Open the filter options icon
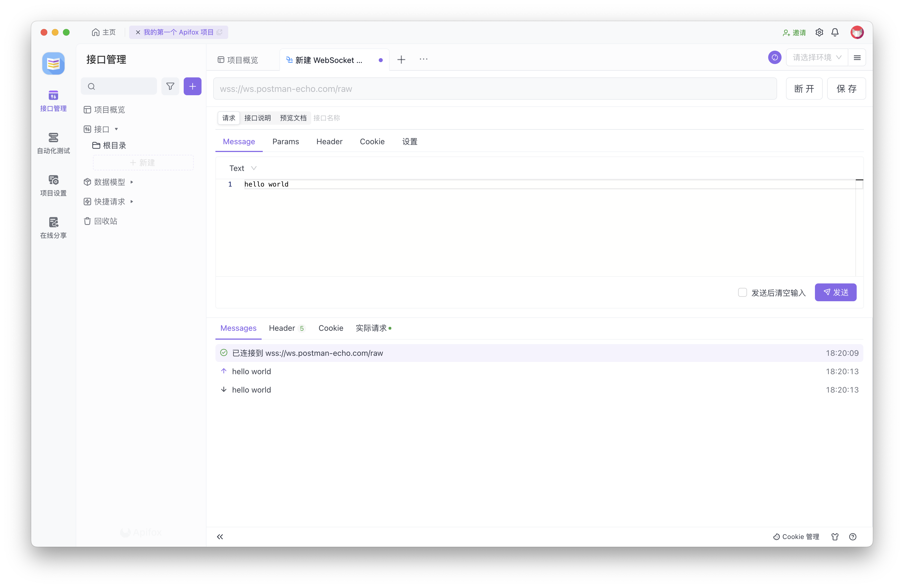 [x=170, y=86]
